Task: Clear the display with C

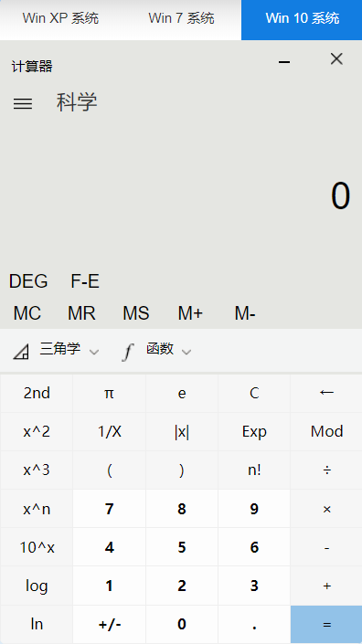Action: pyautogui.click(x=254, y=393)
